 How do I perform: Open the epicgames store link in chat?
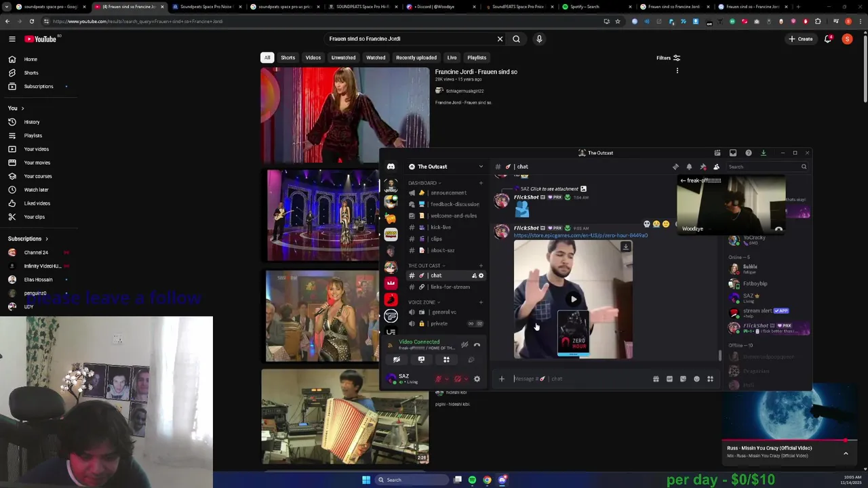click(580, 235)
